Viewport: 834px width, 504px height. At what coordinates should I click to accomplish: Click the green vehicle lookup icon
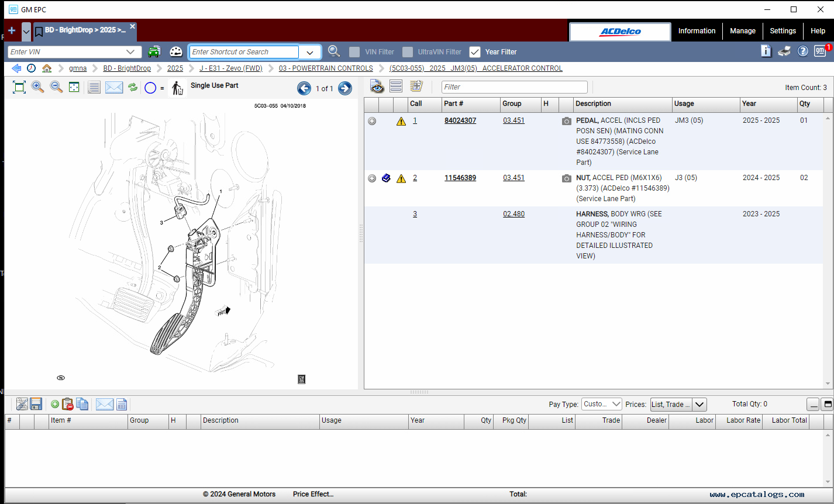coord(154,51)
